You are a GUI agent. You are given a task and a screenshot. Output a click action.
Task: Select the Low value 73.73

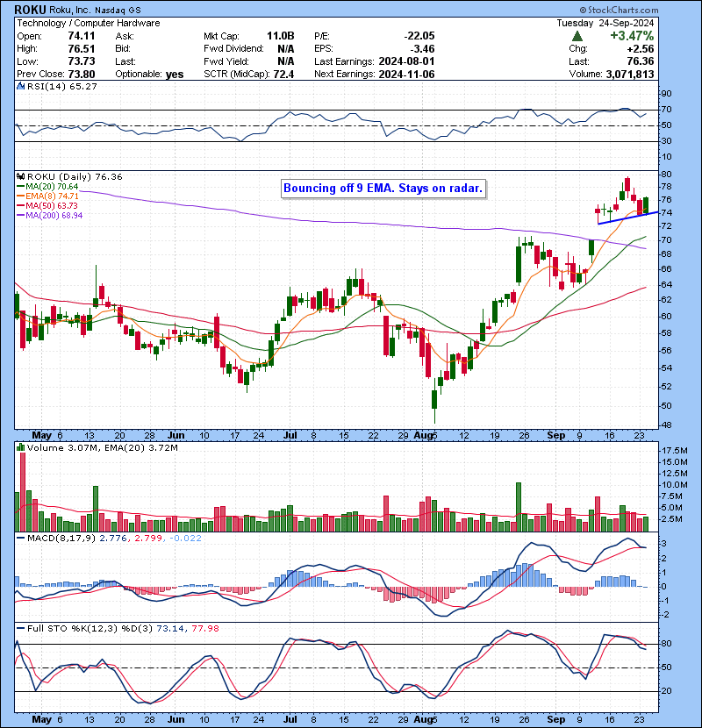82,61
